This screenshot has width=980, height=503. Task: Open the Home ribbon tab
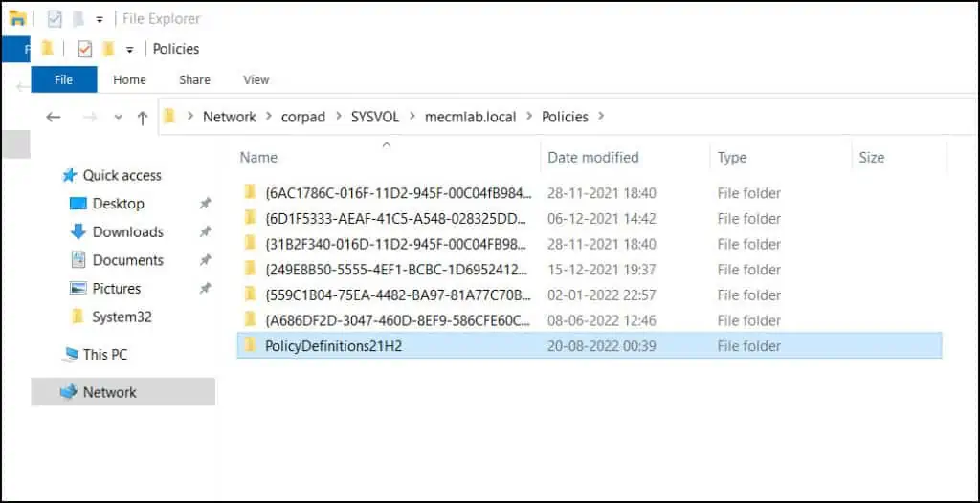click(x=129, y=79)
